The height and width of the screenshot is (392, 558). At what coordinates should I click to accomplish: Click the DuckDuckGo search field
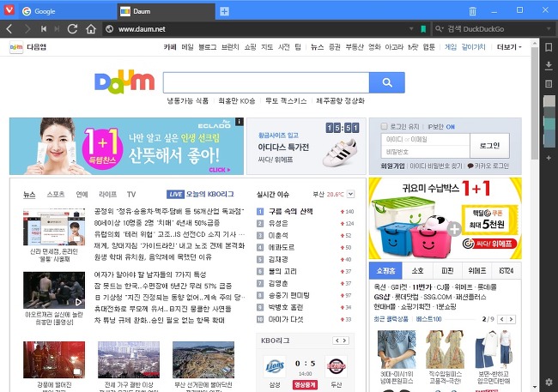click(494, 29)
